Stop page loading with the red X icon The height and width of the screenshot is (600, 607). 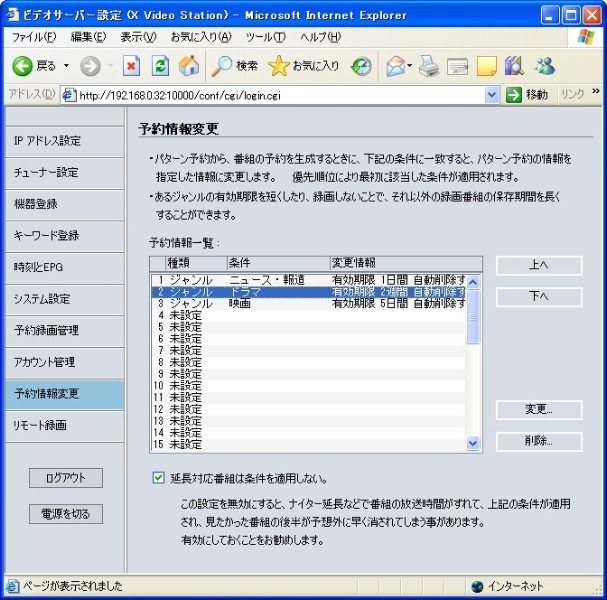(x=131, y=66)
